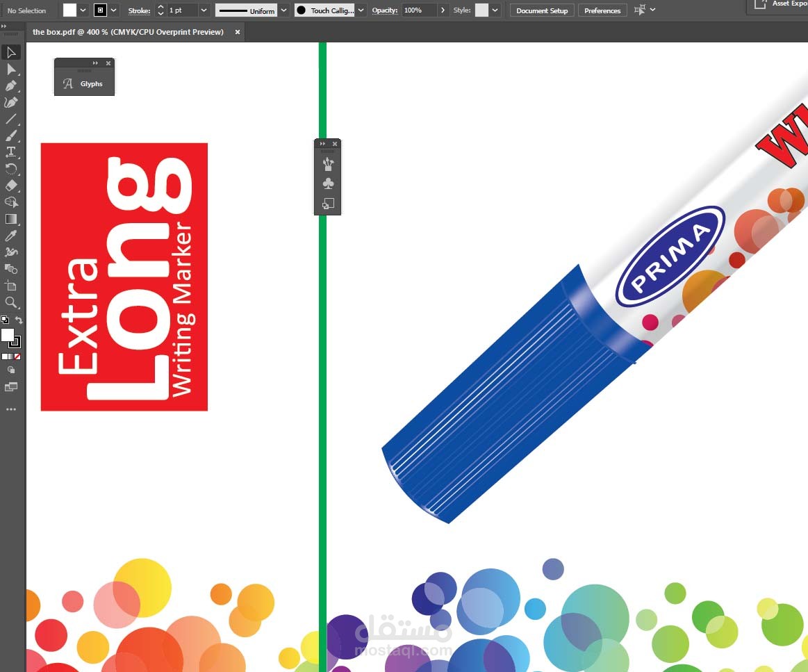Switch the Drawing Mode icon

pyautogui.click(x=11, y=370)
